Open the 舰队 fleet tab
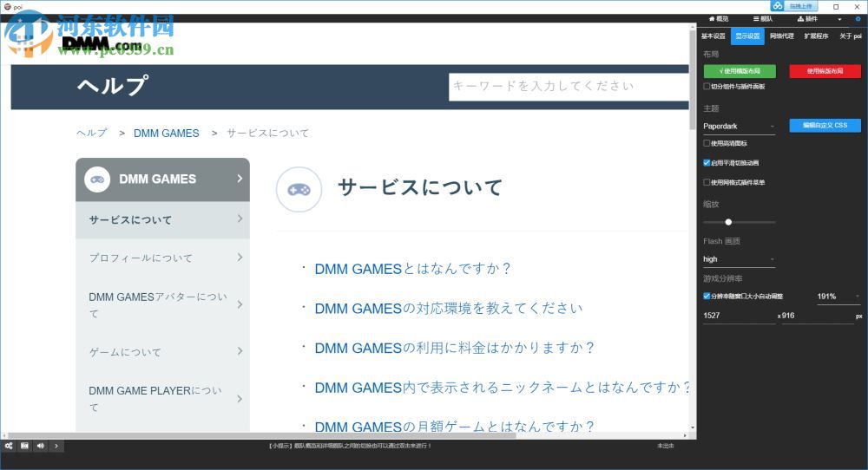The image size is (868, 470). coord(763,19)
